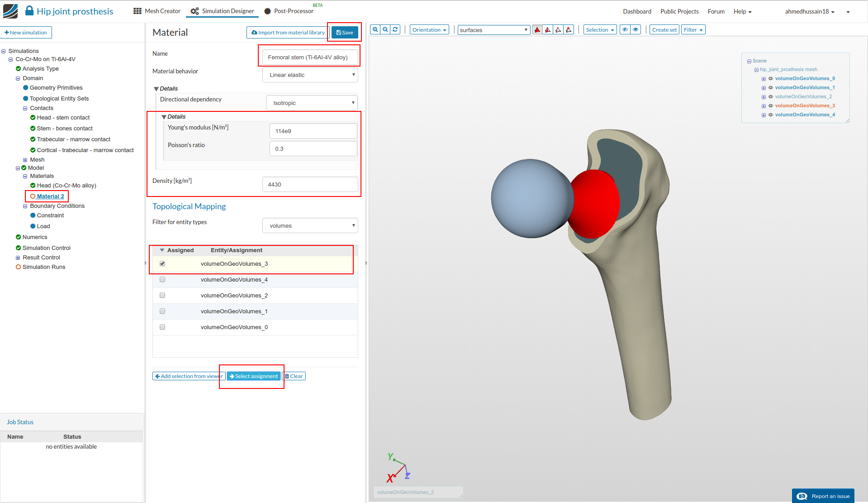Select Material 2 in the simulation tree

tap(50, 196)
